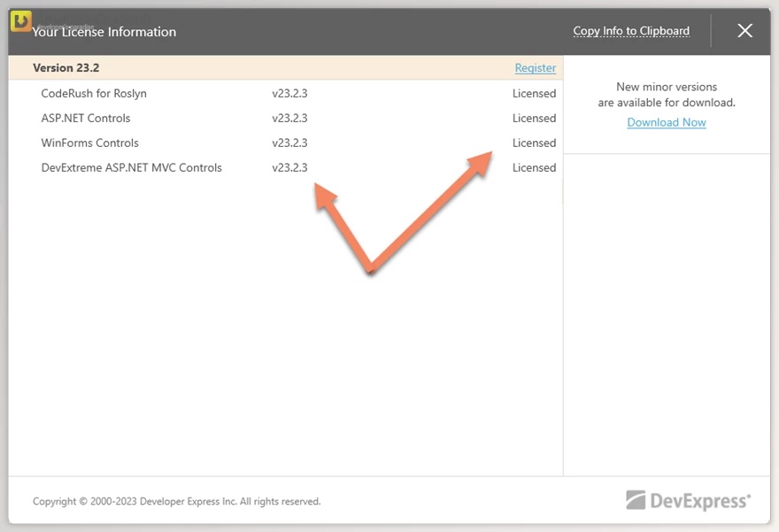Click Licensed status of DevExtreme MVC Controls

tap(534, 168)
